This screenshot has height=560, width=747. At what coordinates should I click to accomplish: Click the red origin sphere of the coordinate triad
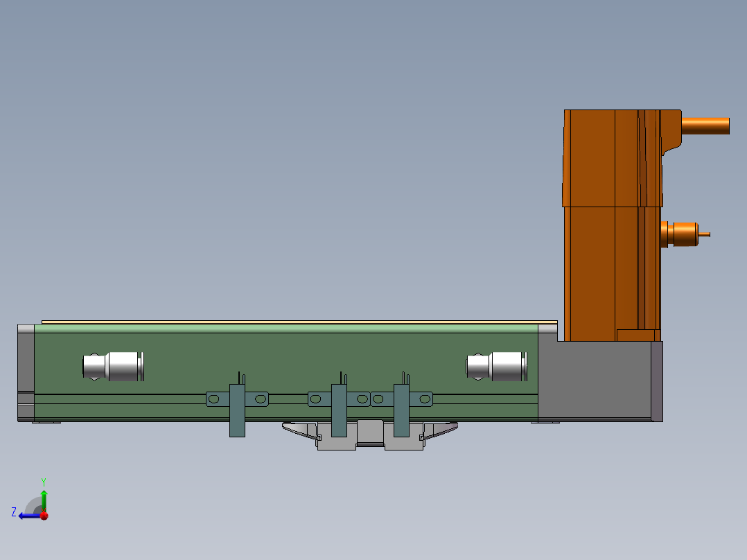tap(44, 516)
